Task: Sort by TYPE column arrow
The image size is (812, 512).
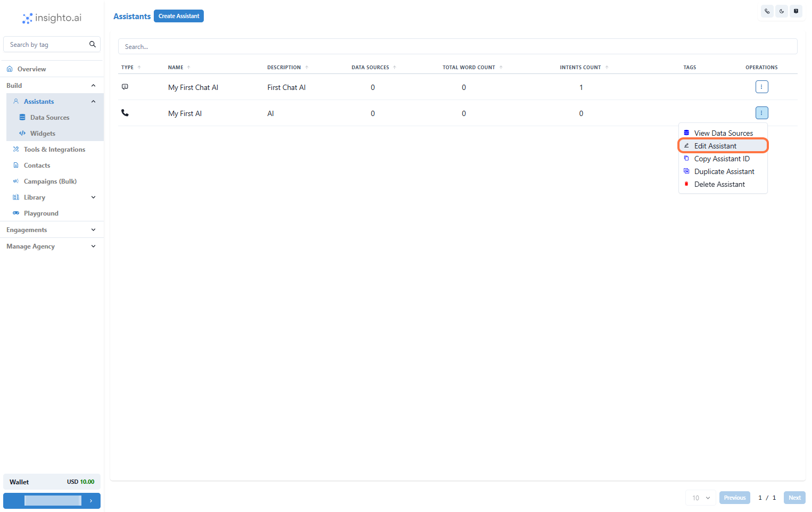Action: point(139,67)
